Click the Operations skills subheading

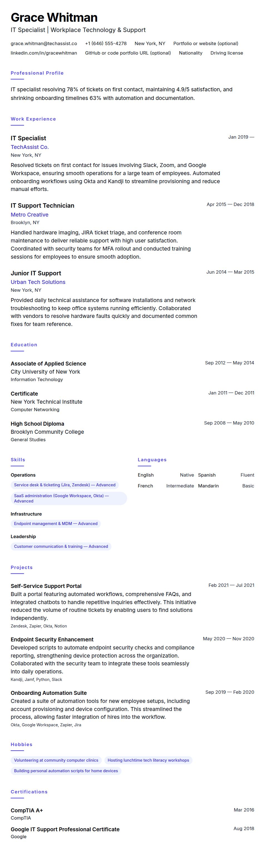(x=23, y=475)
